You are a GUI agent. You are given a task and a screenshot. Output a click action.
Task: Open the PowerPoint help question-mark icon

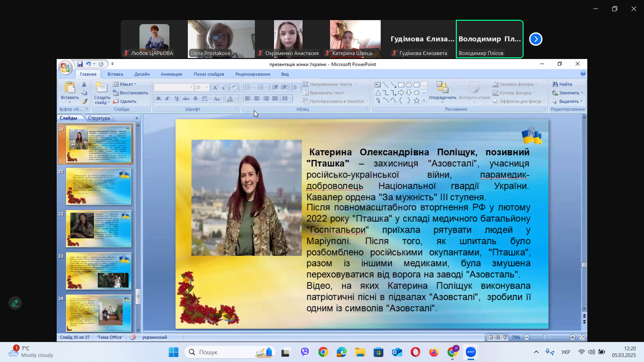coord(583,74)
